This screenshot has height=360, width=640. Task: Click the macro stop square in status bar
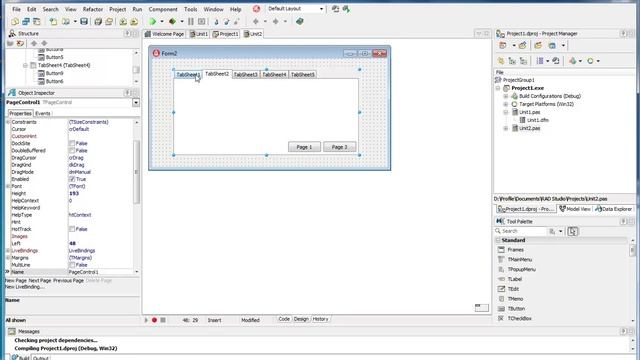163,320
